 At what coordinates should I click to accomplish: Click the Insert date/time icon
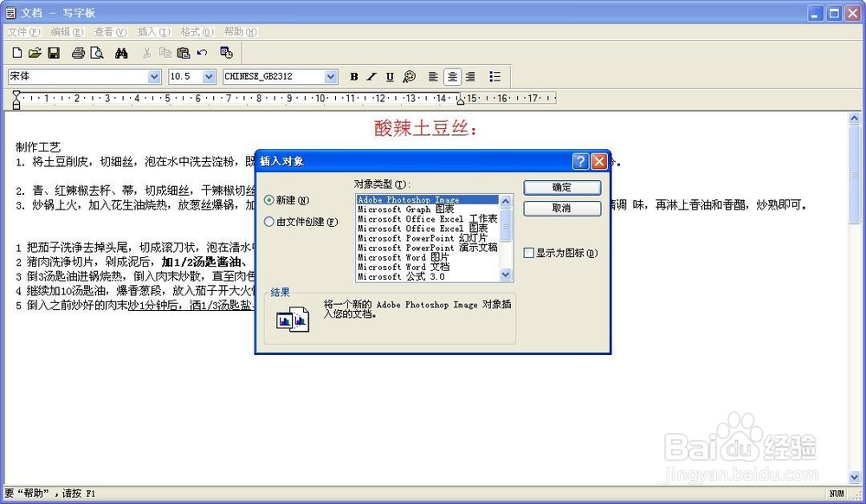pos(226,53)
